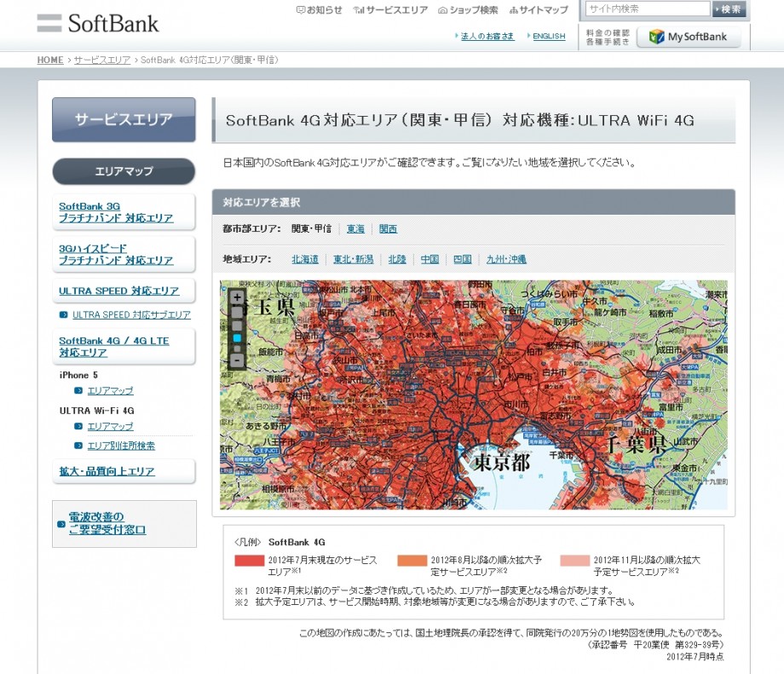Click arrow icon beside エリア別住所検索
The width and height of the screenshot is (784, 674).
point(78,446)
